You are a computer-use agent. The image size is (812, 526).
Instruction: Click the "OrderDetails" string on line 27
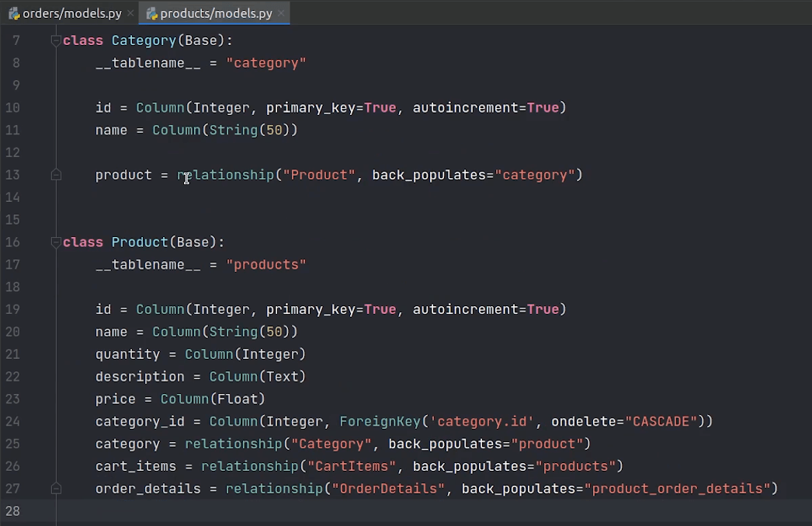388,489
